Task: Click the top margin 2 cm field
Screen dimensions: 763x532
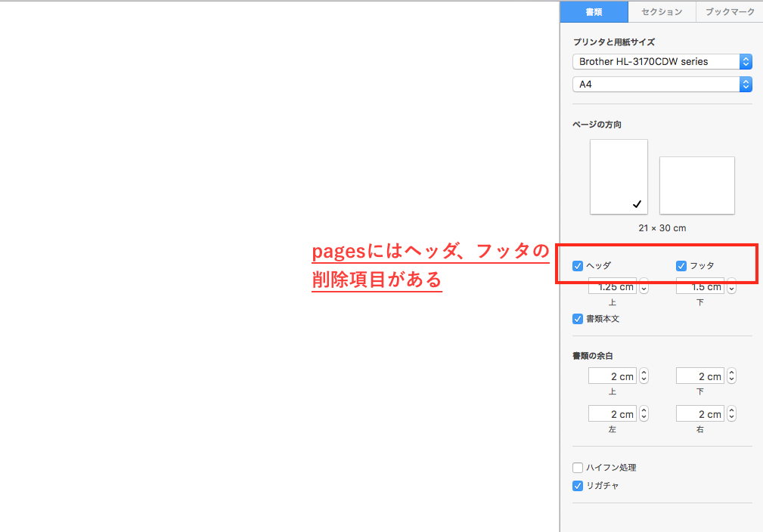Action: (613, 376)
